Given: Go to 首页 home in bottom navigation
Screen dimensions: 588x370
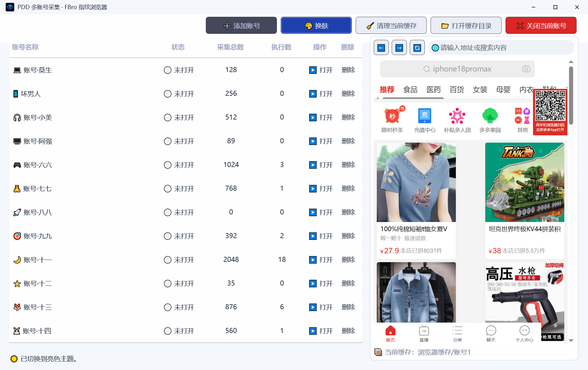Looking at the screenshot, I should click(x=390, y=334).
